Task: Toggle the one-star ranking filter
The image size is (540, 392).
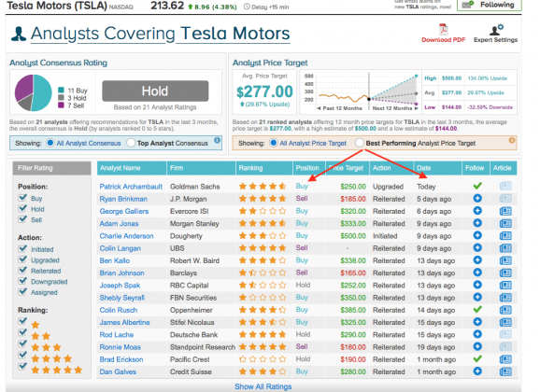Action: [x=22, y=321]
